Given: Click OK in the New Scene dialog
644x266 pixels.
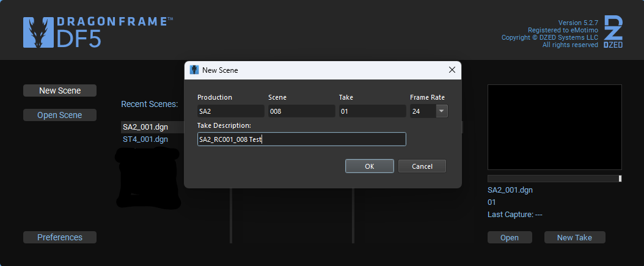Looking at the screenshot, I should (369, 166).
